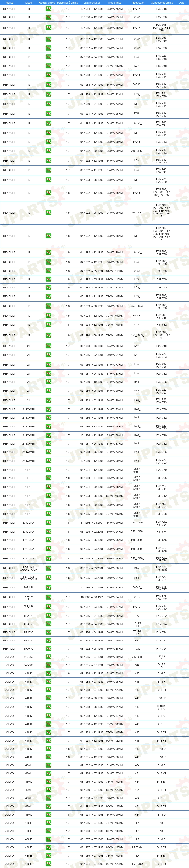Click engine code F2N 730
189x868 pixels.
coord(161,17)
